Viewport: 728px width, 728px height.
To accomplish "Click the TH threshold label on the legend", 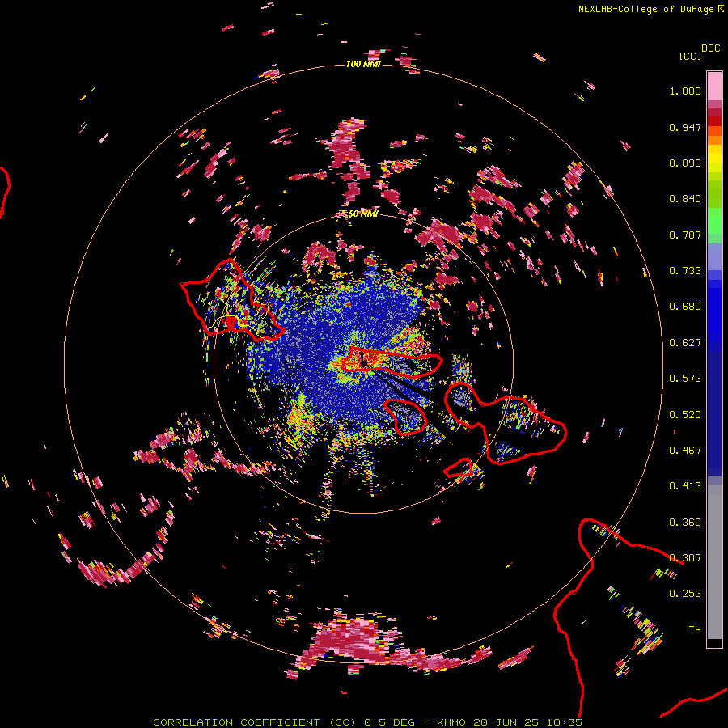I will (x=695, y=630).
